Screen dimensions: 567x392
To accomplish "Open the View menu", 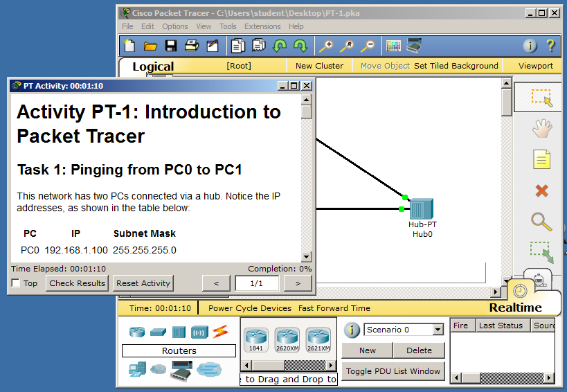I will pyautogui.click(x=204, y=26).
